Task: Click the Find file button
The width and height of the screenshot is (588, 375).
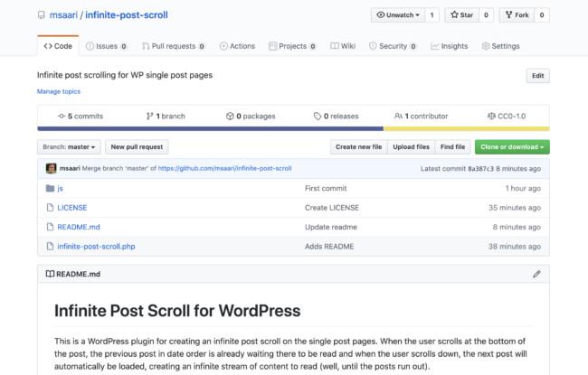Action: click(x=452, y=147)
